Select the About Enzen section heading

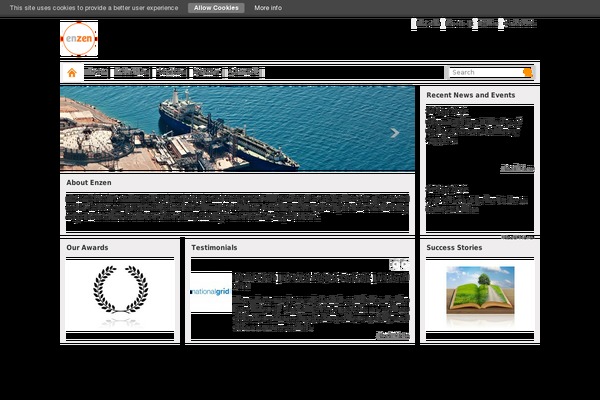pos(89,183)
